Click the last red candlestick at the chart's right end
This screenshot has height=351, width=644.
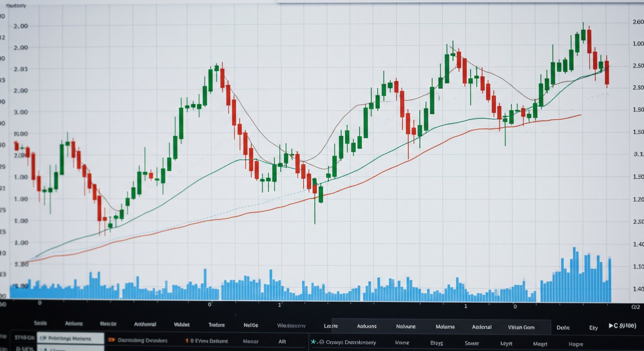pos(607,72)
